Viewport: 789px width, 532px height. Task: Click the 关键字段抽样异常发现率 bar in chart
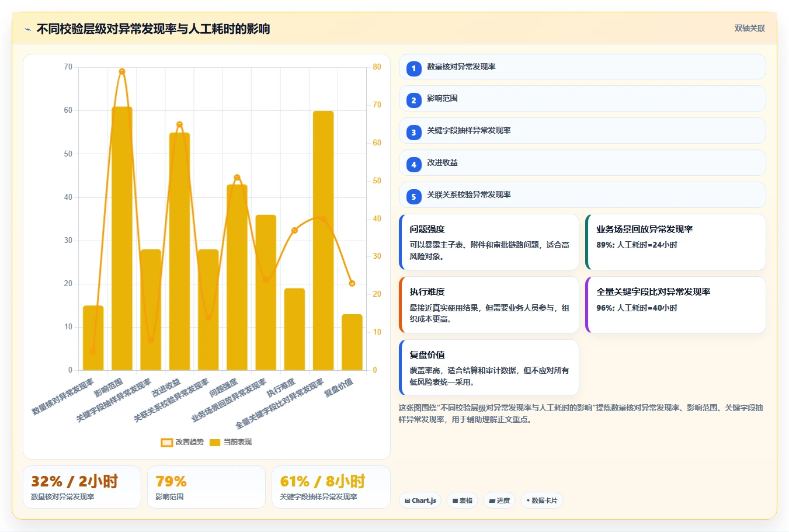[151, 310]
